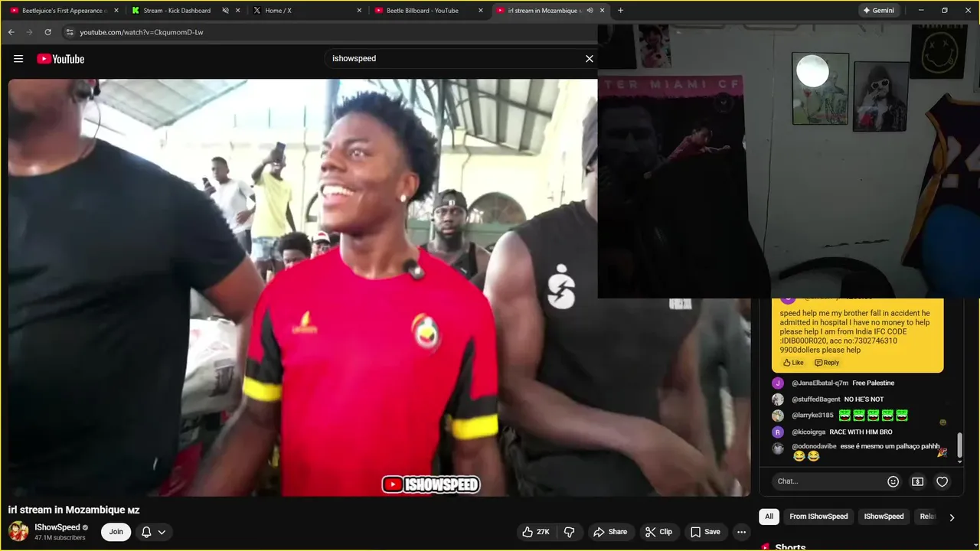Reply to the yellow Super Chat message
Screen dimensions: 980x551
pos(827,363)
